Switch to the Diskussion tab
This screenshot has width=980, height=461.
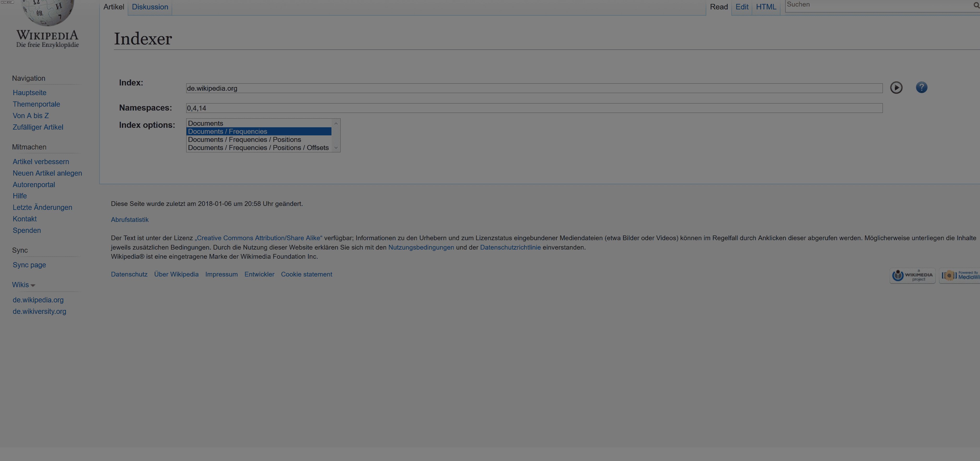click(x=150, y=7)
